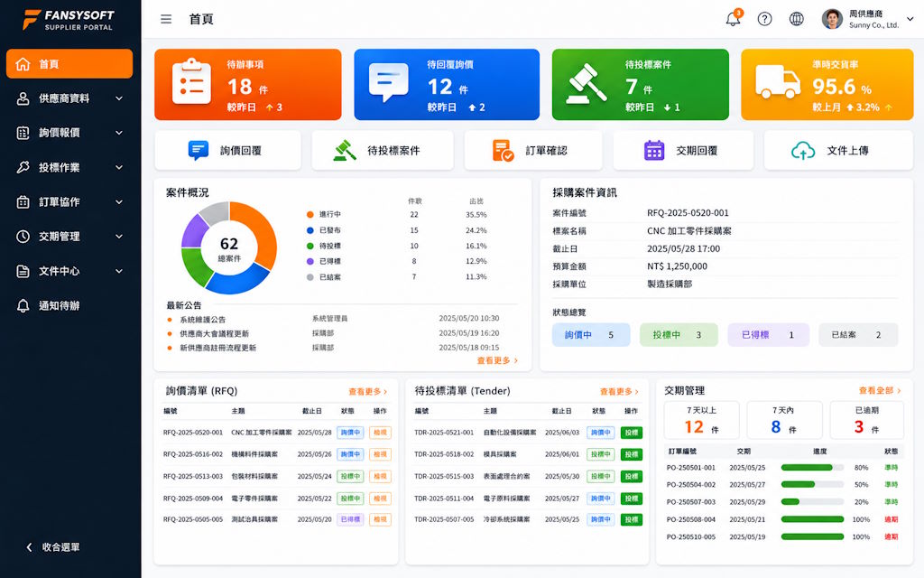The height and width of the screenshot is (578, 924).
Task: Click the cloud upload icon for 文件上傳
Action: coord(802,151)
